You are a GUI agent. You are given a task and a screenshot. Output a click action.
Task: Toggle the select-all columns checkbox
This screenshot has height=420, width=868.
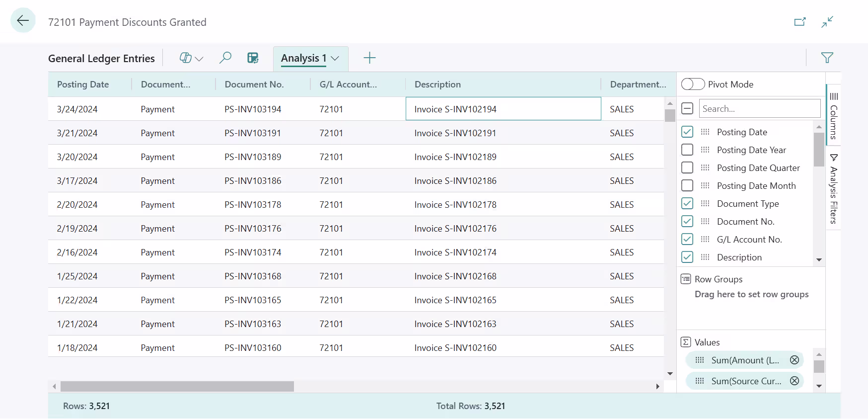coord(687,108)
